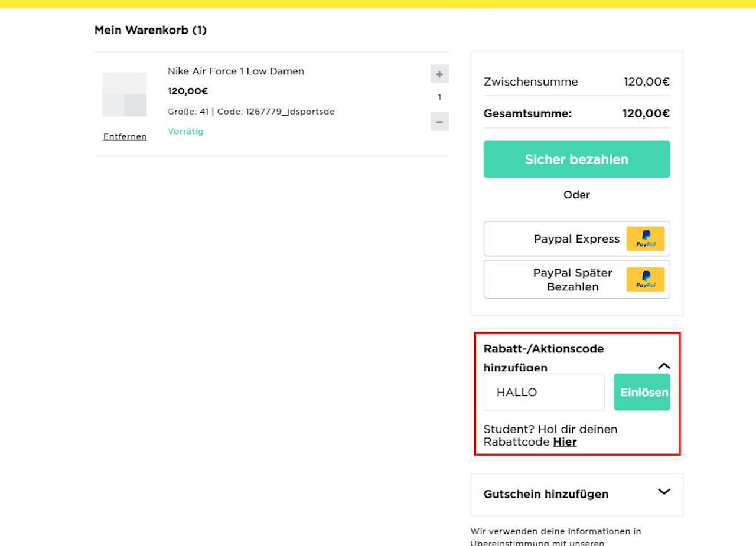This screenshot has width=756, height=546.
Task: Click the Zwischensumme label
Action: (x=531, y=82)
